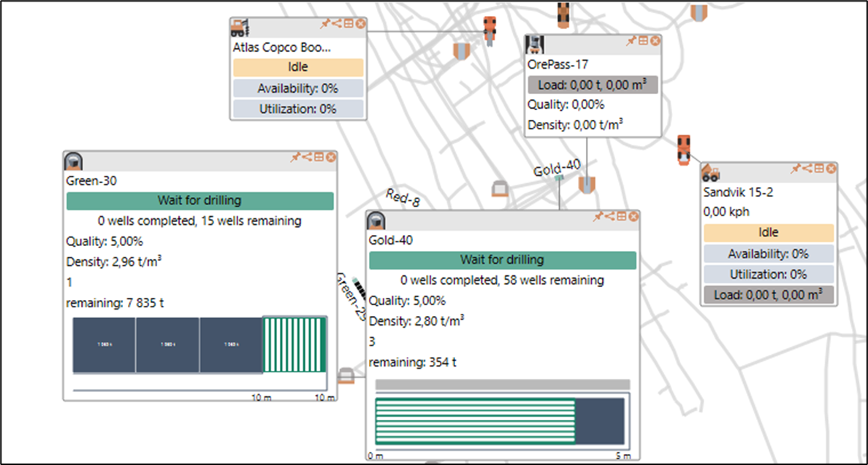The height and width of the screenshot is (465, 868).
Task: Click the ore pass icon in OrePass-17 header
Action: point(535,45)
